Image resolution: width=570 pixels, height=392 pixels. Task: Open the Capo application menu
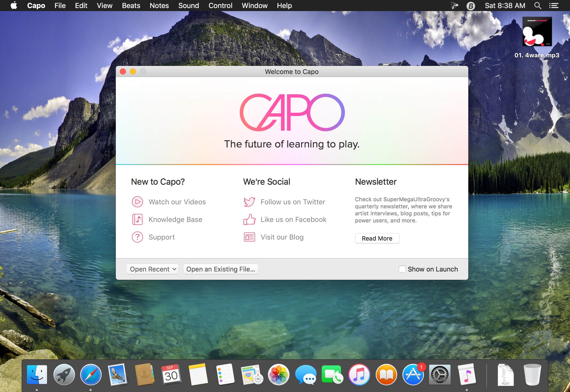click(36, 6)
